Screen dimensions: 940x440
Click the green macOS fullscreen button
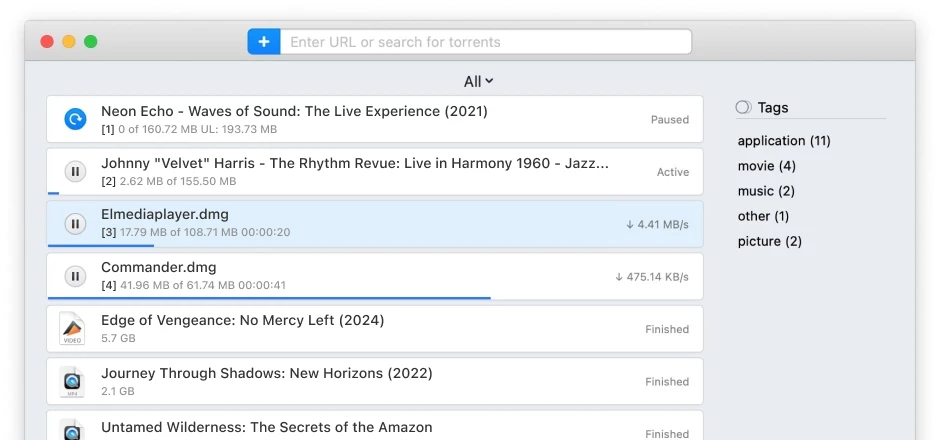(x=91, y=42)
